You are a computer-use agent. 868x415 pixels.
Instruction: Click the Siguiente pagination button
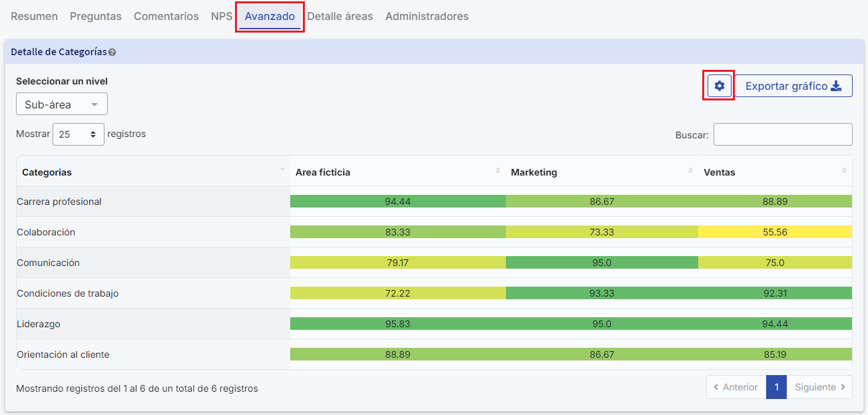coord(819,387)
